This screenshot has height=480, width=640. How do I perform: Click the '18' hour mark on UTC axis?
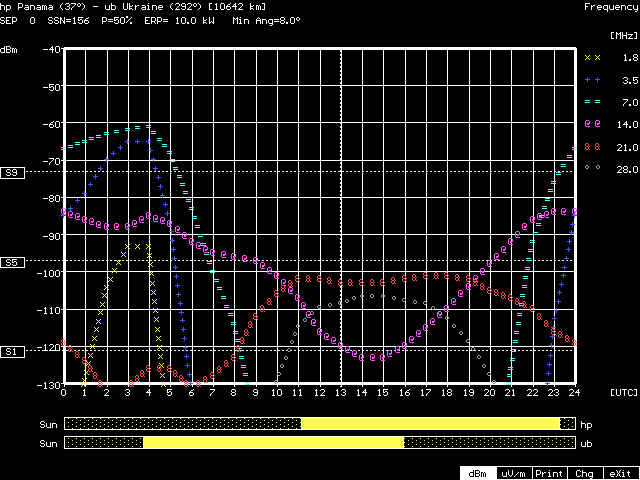pos(447,392)
